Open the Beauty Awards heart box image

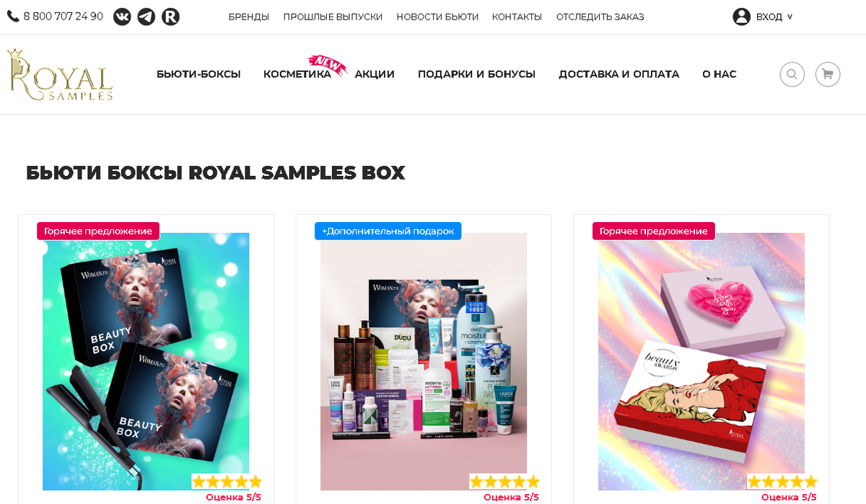(x=701, y=361)
